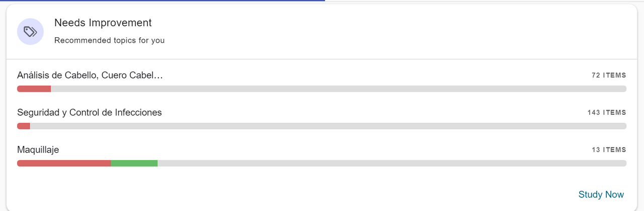644x211 pixels.
Task: Click red segment of Maquillaje progress bar
Action: pos(64,163)
